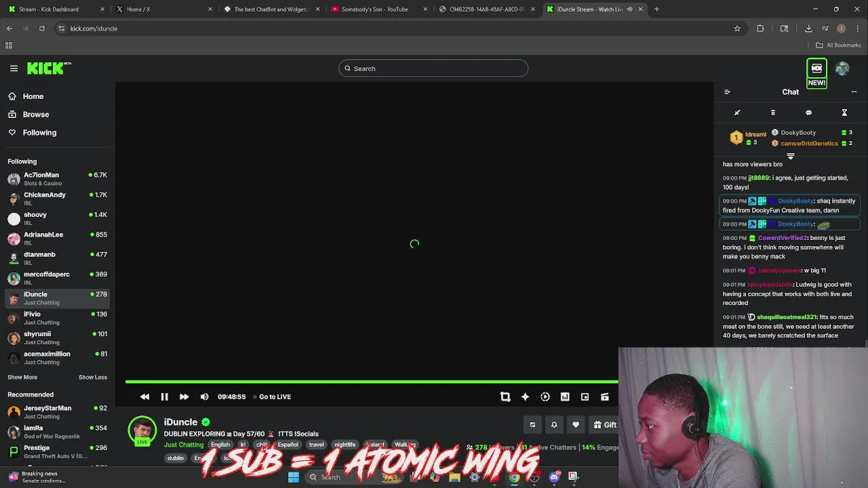Click Show More under Following

[22, 378]
